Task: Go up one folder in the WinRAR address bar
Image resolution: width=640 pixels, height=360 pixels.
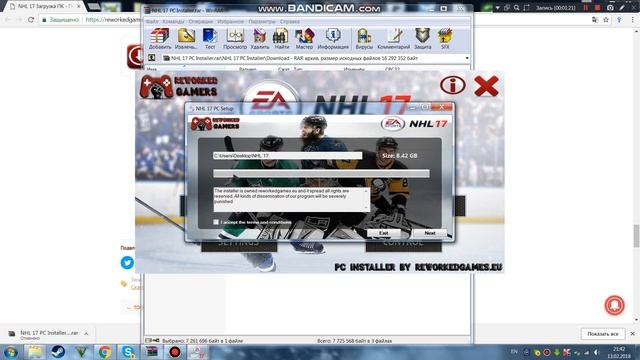Action: (151, 58)
